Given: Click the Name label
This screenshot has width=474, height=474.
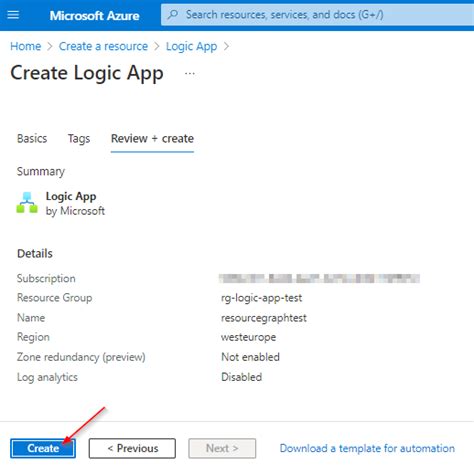Looking at the screenshot, I should (31, 318).
